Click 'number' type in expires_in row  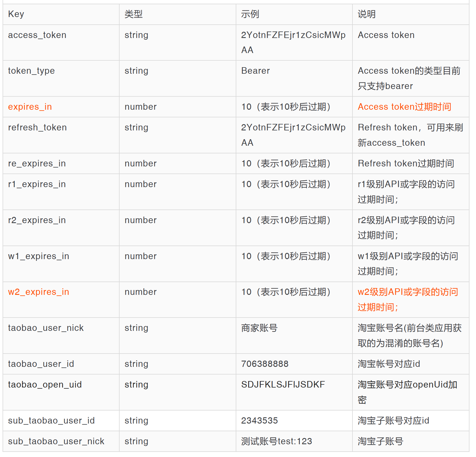[141, 107]
